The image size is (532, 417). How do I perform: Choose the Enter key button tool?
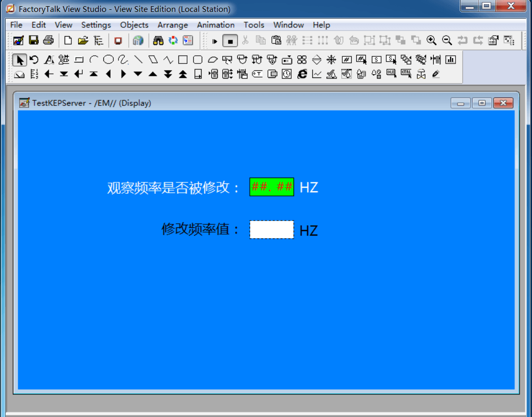79,74
